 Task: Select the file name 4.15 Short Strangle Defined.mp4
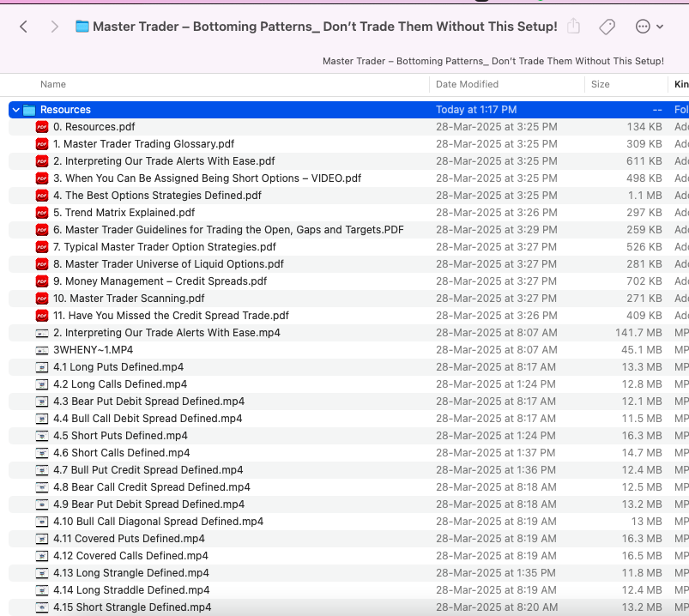[x=132, y=607]
